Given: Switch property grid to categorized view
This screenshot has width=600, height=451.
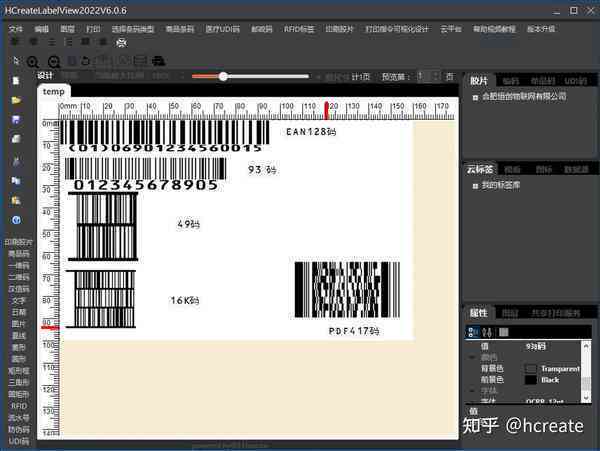Looking at the screenshot, I should 473,332.
